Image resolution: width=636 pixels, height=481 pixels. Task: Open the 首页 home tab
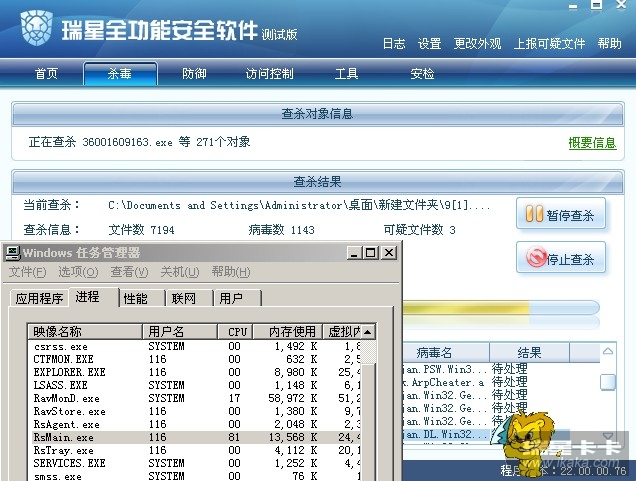[x=46, y=73]
